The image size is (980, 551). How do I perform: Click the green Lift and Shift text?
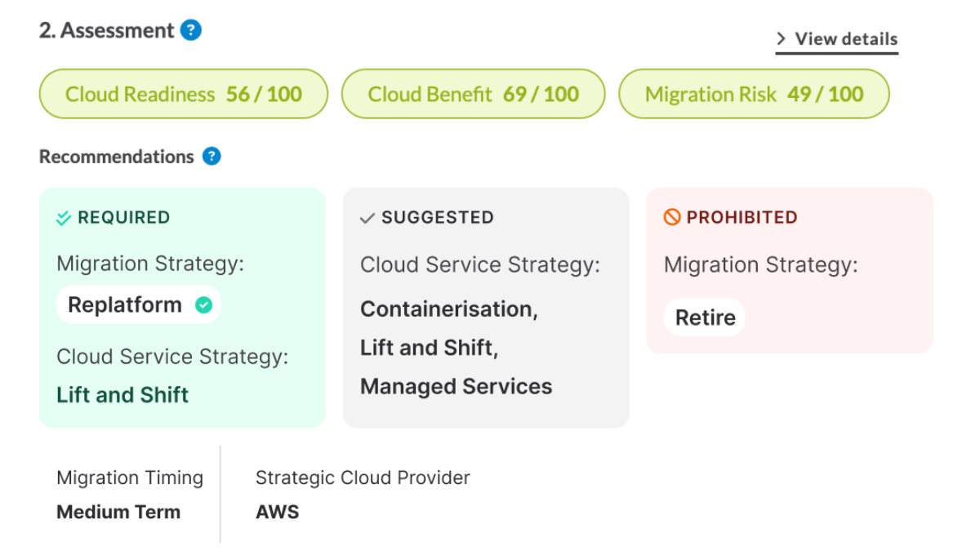pyautogui.click(x=122, y=395)
